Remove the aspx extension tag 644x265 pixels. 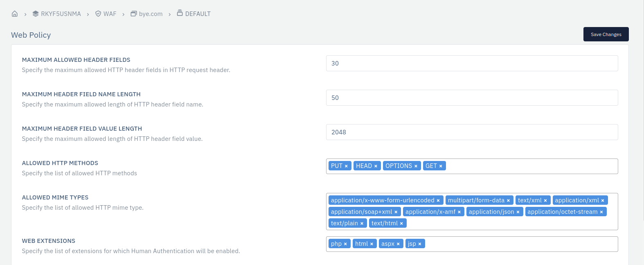pyautogui.click(x=398, y=244)
